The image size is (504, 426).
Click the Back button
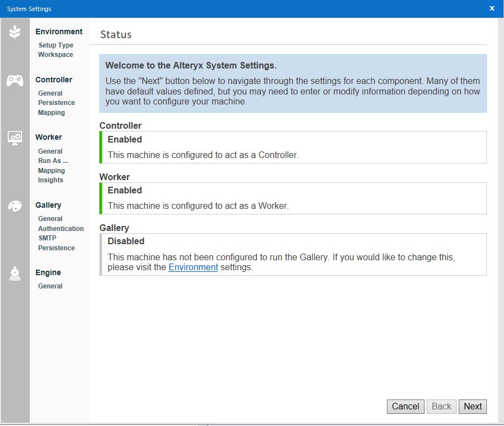[x=441, y=406]
